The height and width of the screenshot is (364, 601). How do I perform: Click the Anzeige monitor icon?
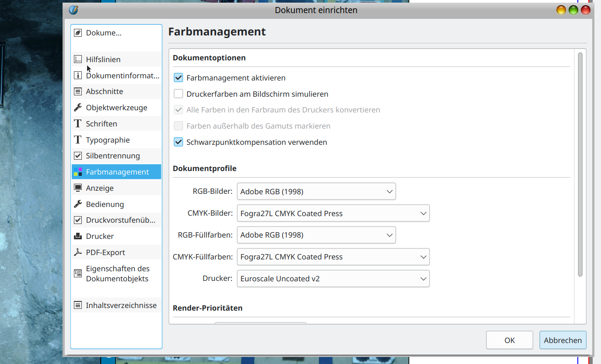78,188
